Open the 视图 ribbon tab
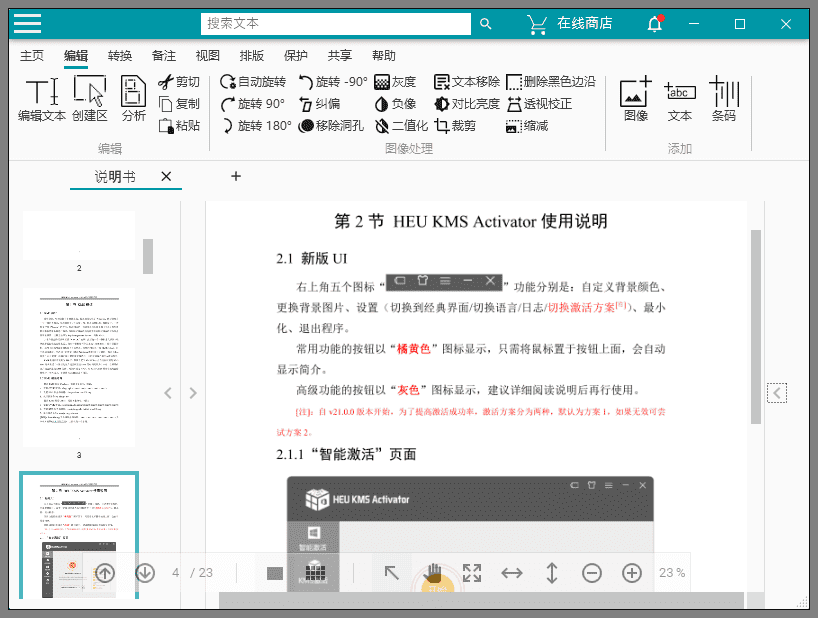 tap(207, 56)
